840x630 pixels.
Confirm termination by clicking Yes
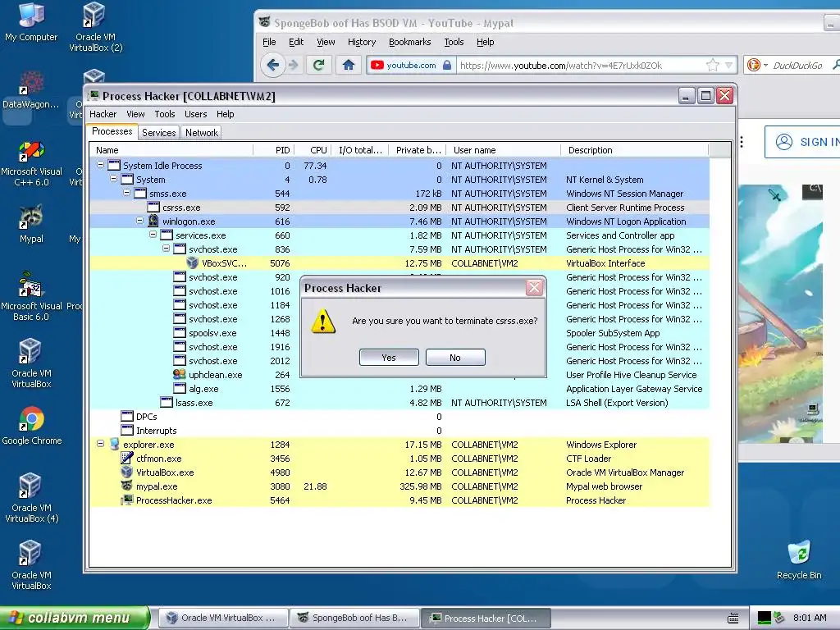[x=389, y=358]
